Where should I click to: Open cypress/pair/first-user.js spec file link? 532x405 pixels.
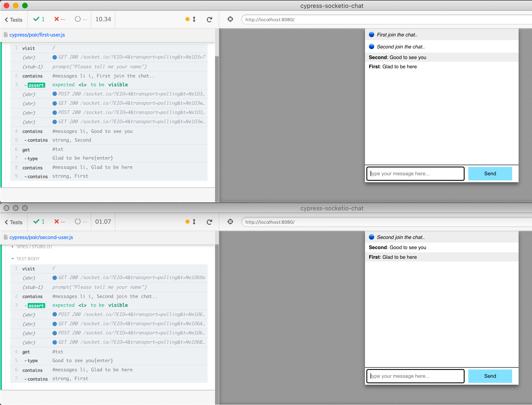pyautogui.click(x=37, y=35)
